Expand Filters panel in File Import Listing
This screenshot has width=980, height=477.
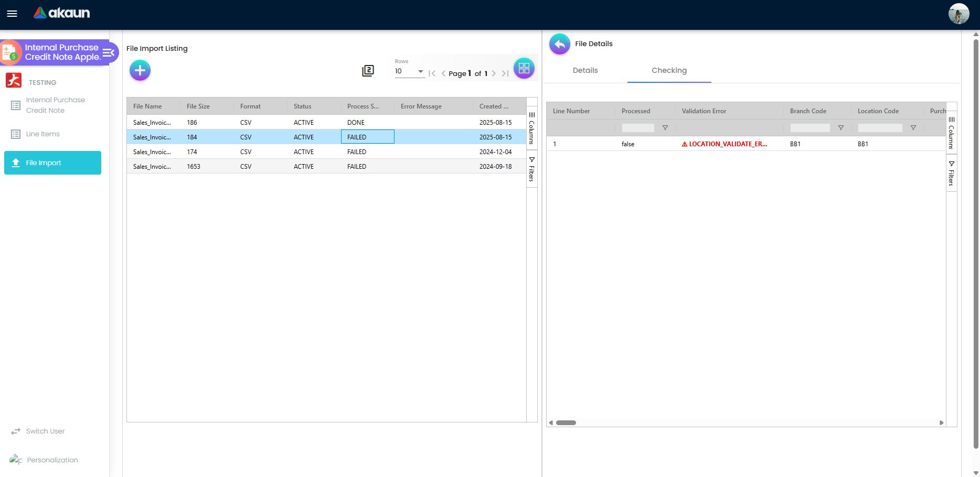[x=531, y=169]
